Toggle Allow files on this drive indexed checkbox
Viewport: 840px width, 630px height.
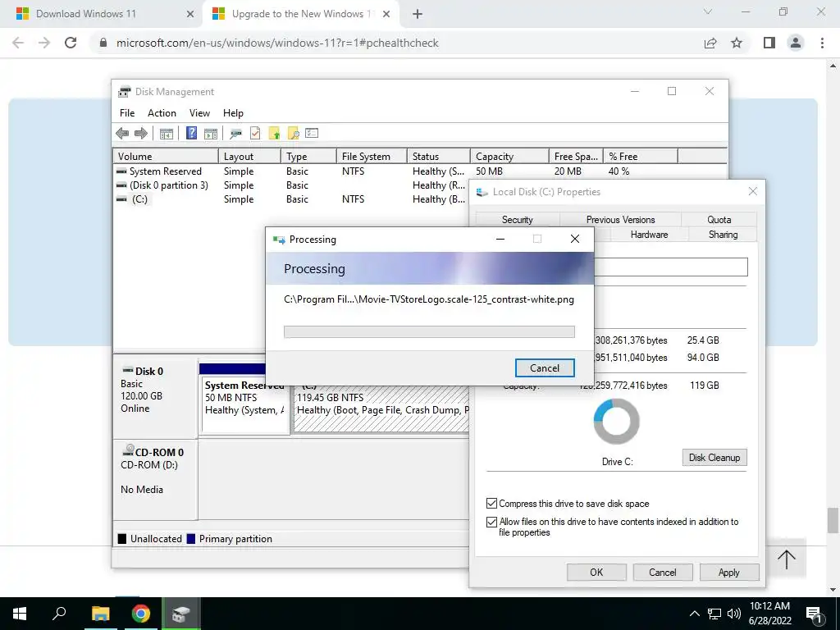[491, 521]
